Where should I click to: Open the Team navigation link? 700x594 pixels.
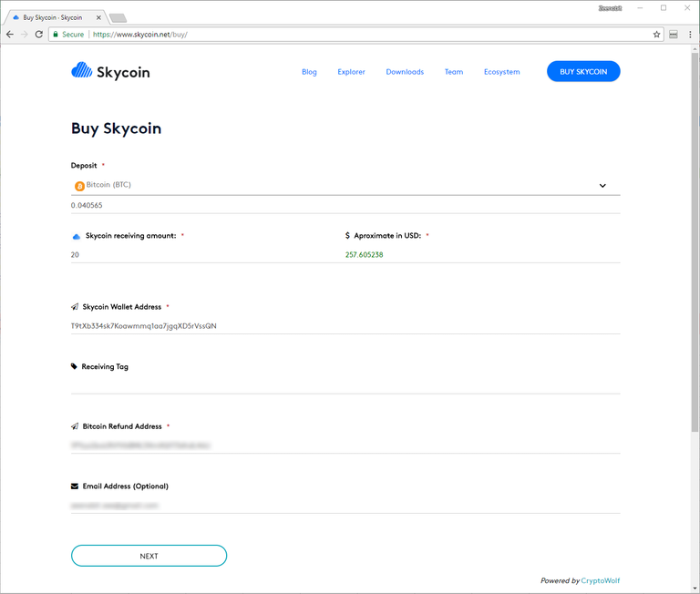pyautogui.click(x=454, y=72)
